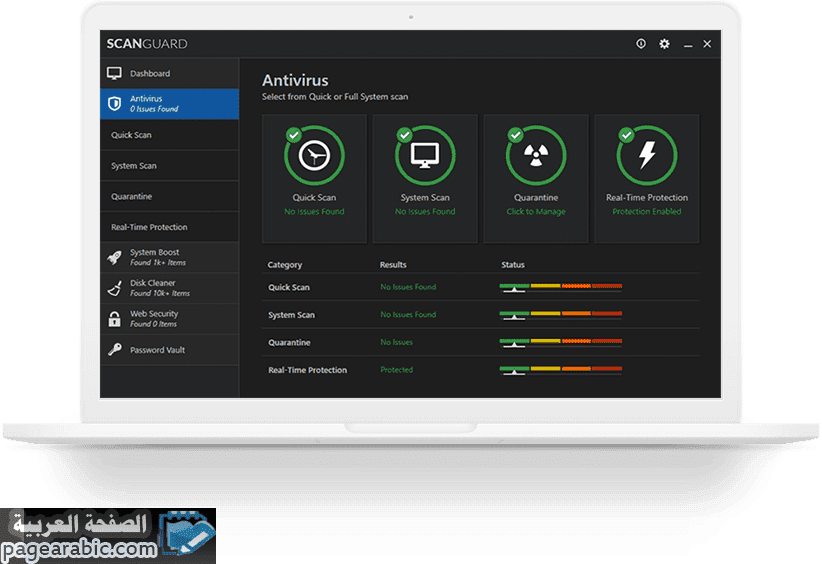The width and height of the screenshot is (822, 564).
Task: Click the Category column header
Action: [285, 265]
